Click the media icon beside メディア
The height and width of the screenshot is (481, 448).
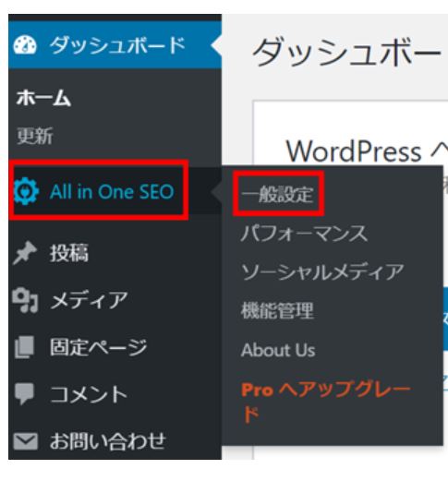[25, 300]
